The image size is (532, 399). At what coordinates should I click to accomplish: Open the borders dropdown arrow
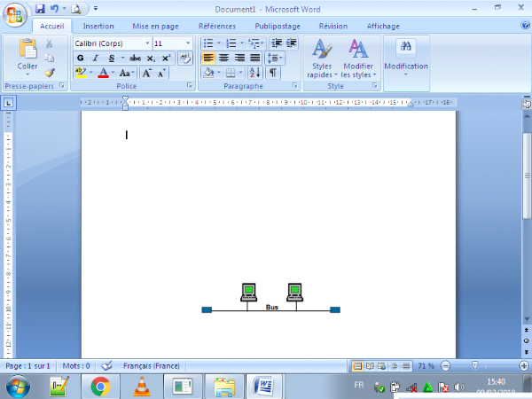240,73
